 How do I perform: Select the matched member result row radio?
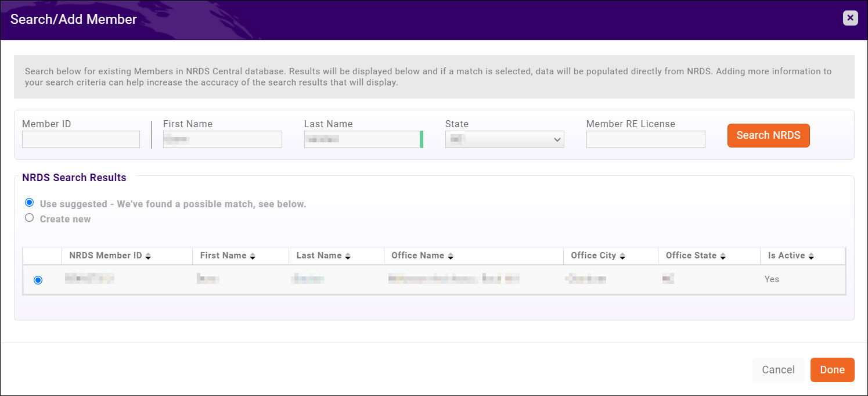(x=38, y=279)
